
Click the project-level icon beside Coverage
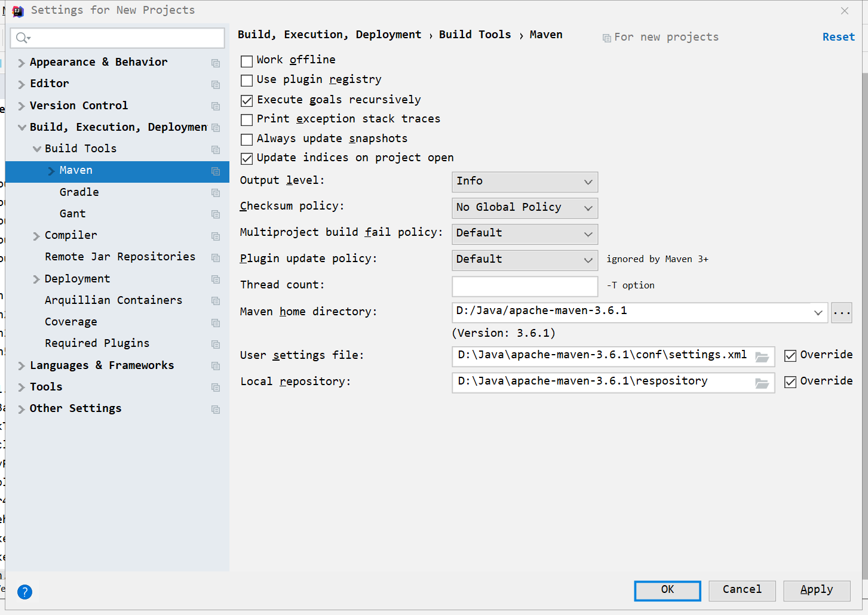216,322
